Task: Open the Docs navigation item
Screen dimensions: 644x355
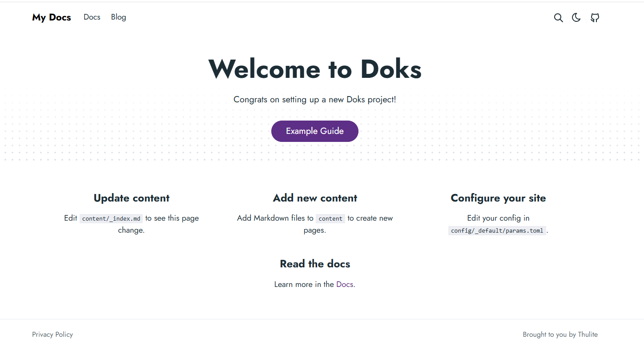Action: click(92, 17)
